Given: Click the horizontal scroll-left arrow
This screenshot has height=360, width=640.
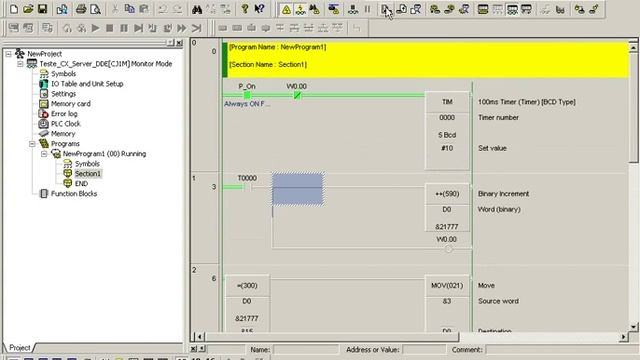Looking at the screenshot, I should (x=200, y=337).
